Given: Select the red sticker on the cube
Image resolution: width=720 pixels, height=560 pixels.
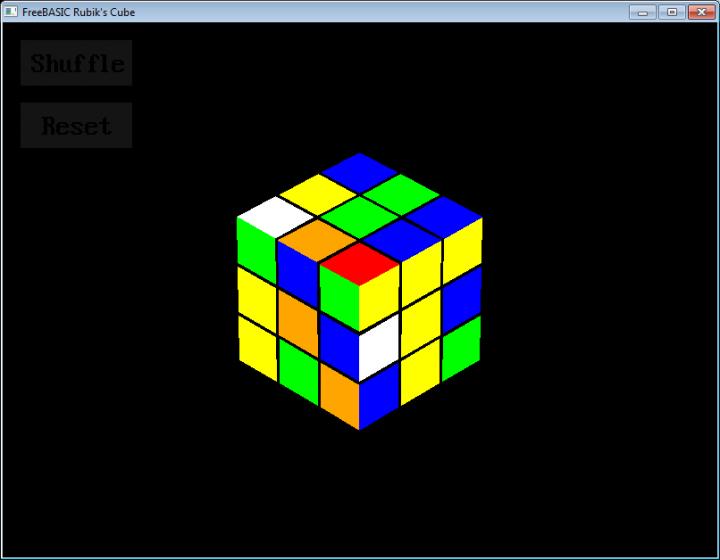Looking at the screenshot, I should click(360, 264).
